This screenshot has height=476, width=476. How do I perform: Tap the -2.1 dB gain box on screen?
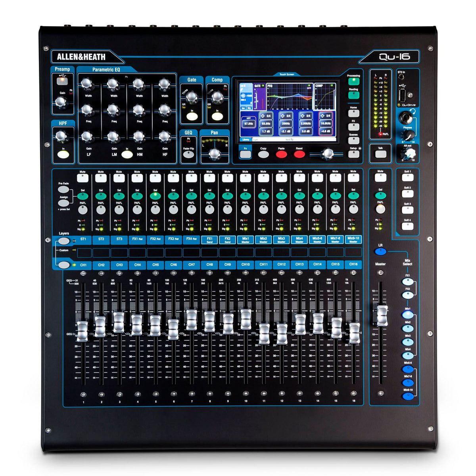286,131
